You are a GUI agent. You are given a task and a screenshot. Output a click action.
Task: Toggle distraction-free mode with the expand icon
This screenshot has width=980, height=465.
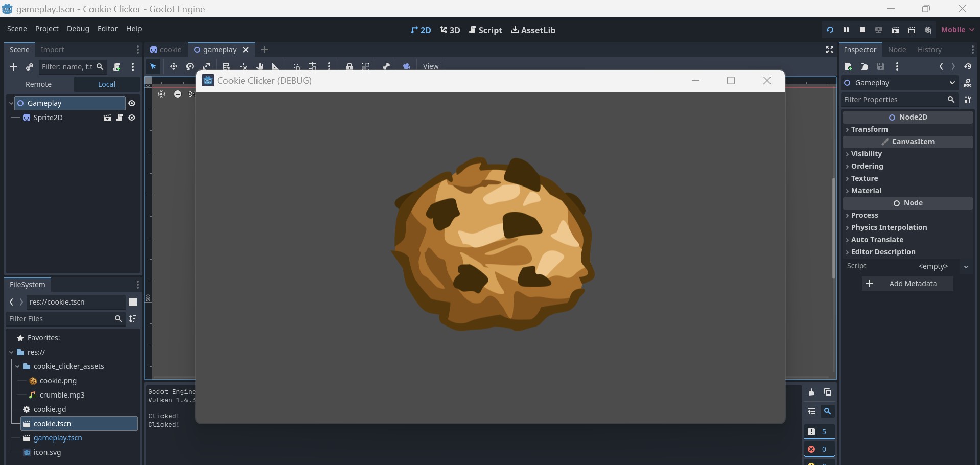pos(830,50)
